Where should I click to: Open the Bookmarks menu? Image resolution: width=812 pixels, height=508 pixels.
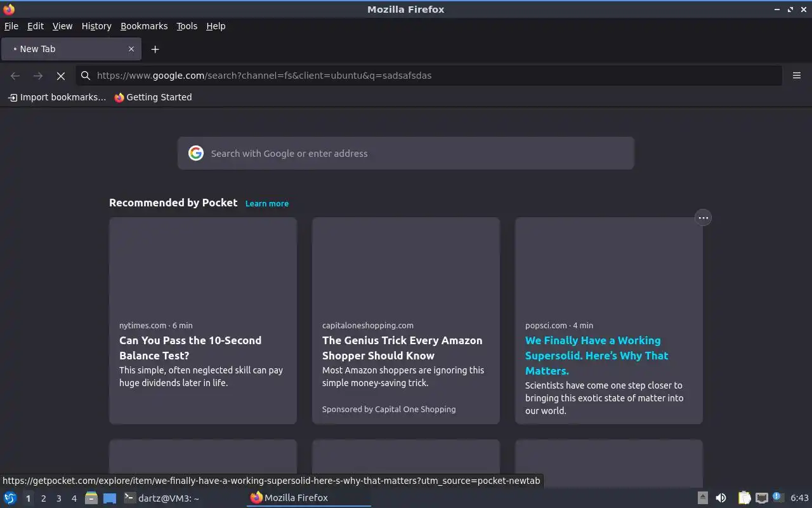(x=144, y=26)
